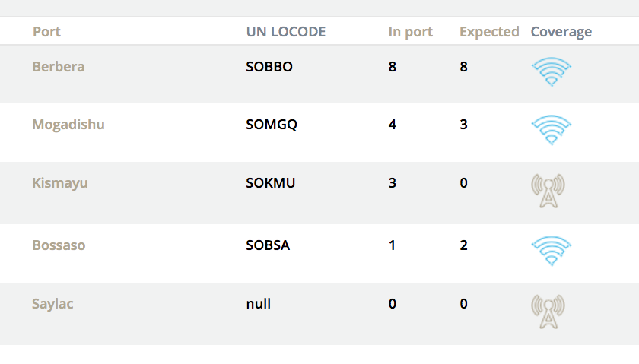Select the SOBBO locode cell

tap(269, 67)
